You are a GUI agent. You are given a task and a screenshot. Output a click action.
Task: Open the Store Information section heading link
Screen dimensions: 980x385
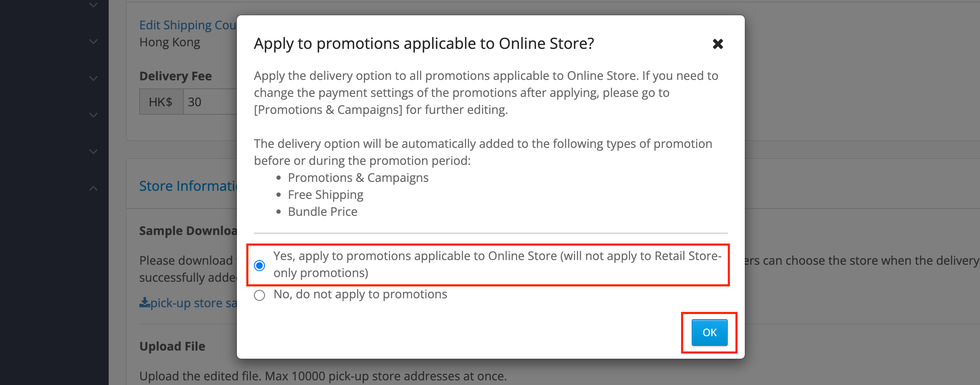tap(188, 186)
